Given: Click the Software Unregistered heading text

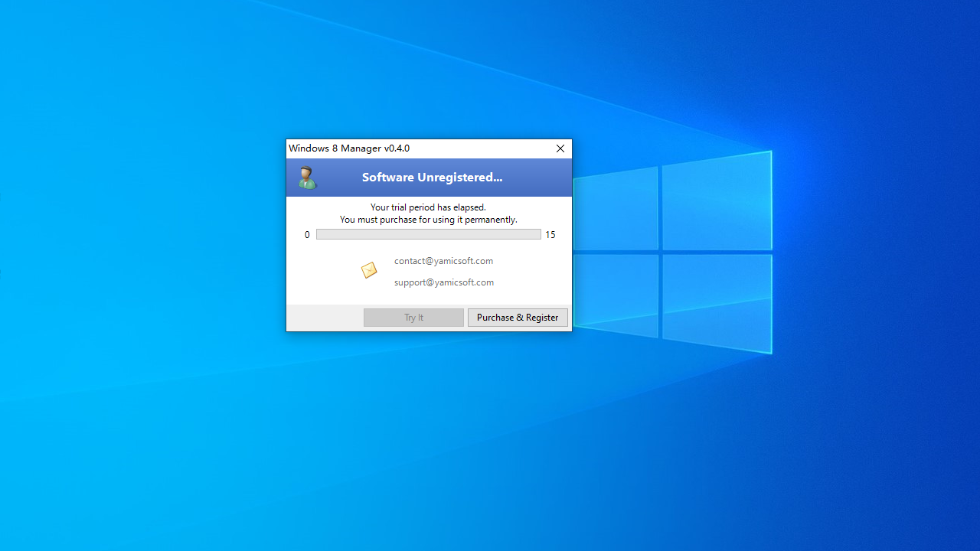Looking at the screenshot, I should pyautogui.click(x=432, y=178).
